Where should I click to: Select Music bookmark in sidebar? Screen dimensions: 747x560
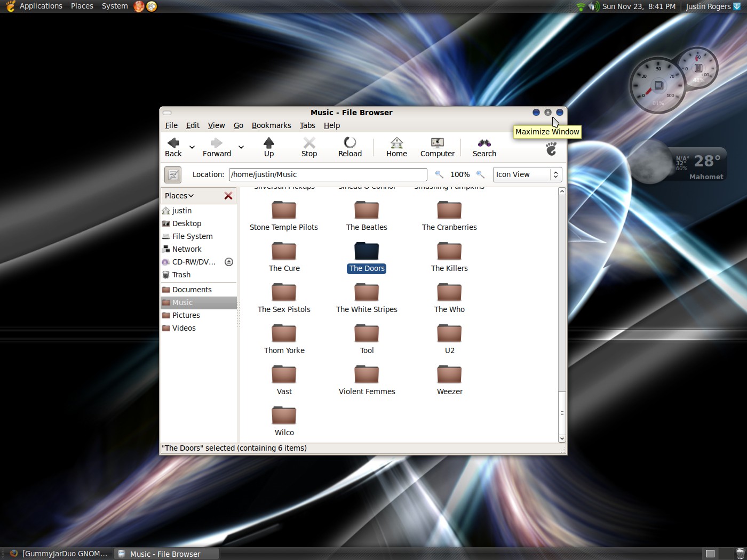pyautogui.click(x=198, y=302)
